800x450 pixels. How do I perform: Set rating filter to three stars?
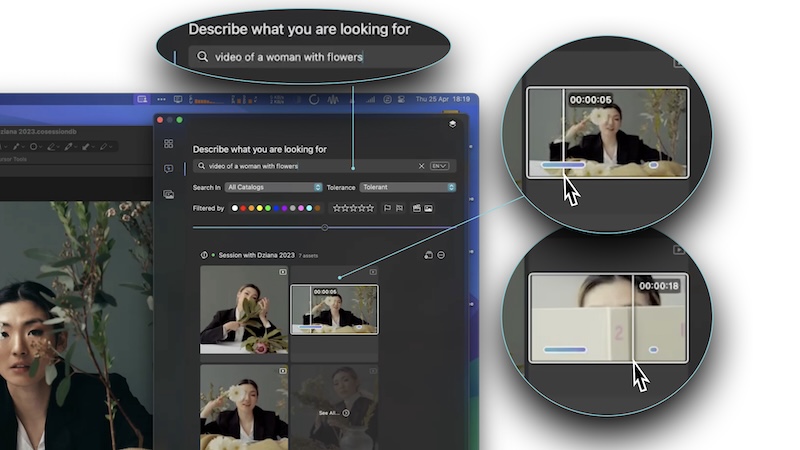353,208
